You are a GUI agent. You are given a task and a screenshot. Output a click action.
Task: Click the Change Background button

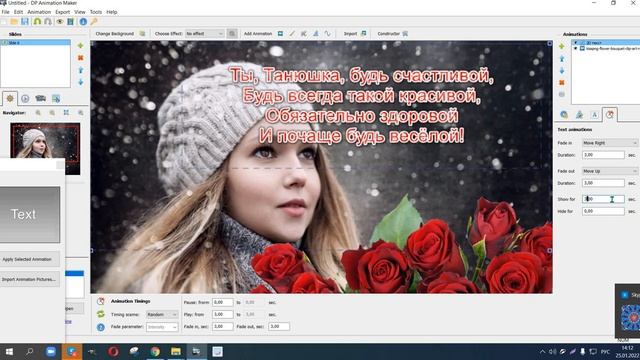(120, 33)
